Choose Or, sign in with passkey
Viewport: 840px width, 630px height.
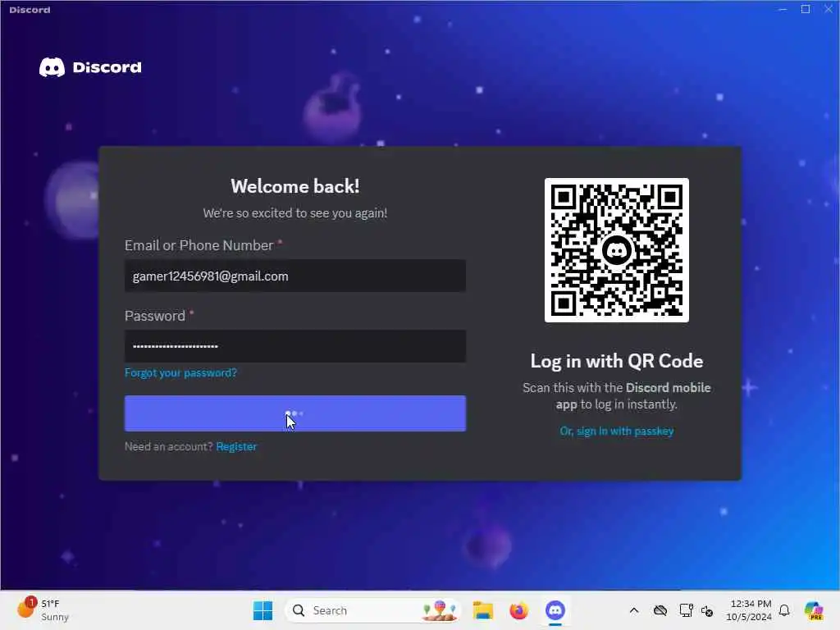[617, 431]
